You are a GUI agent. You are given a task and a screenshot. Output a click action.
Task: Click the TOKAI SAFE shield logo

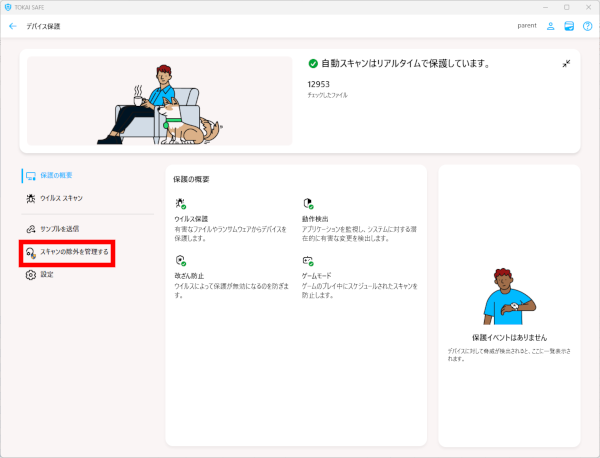8,7
